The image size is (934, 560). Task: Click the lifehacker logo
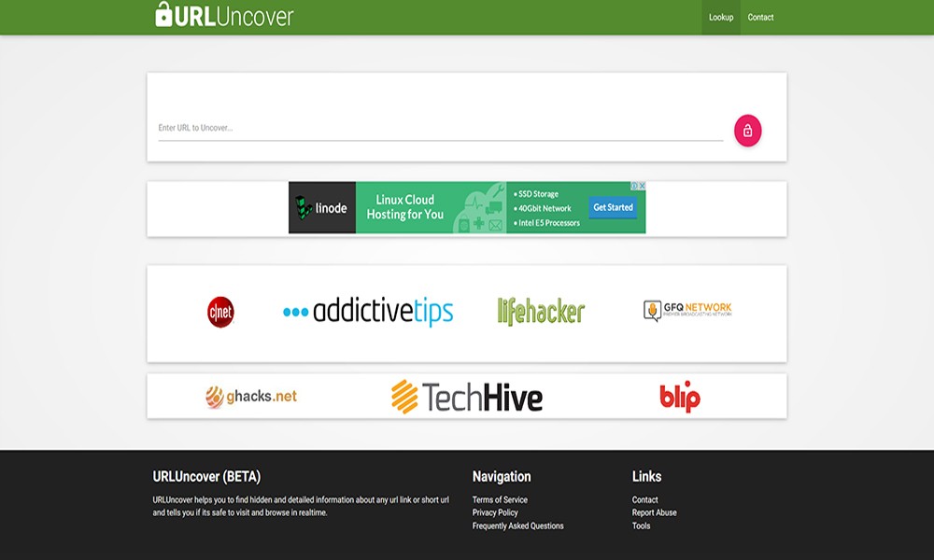(541, 312)
